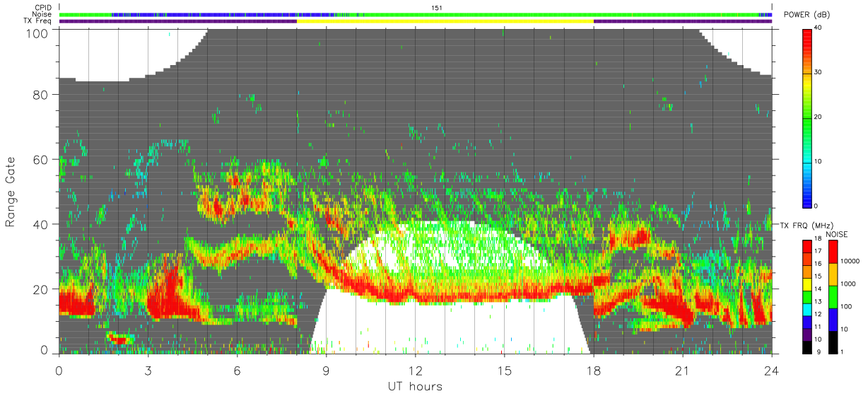The image size is (868, 401).
Task: Click x-axis tick label 3
Action: coord(148,370)
